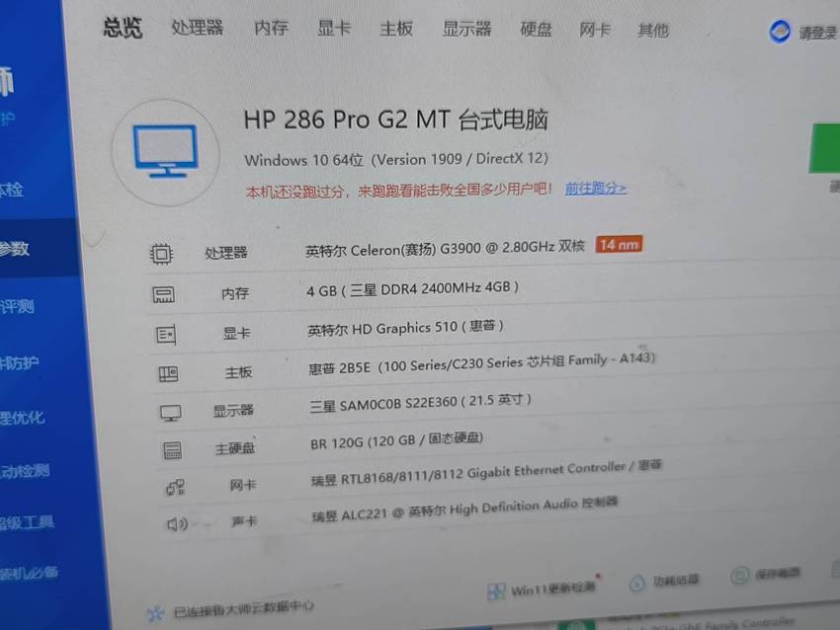This screenshot has height=630, width=840.
Task: Click the '主板' row label
Action: point(238,372)
